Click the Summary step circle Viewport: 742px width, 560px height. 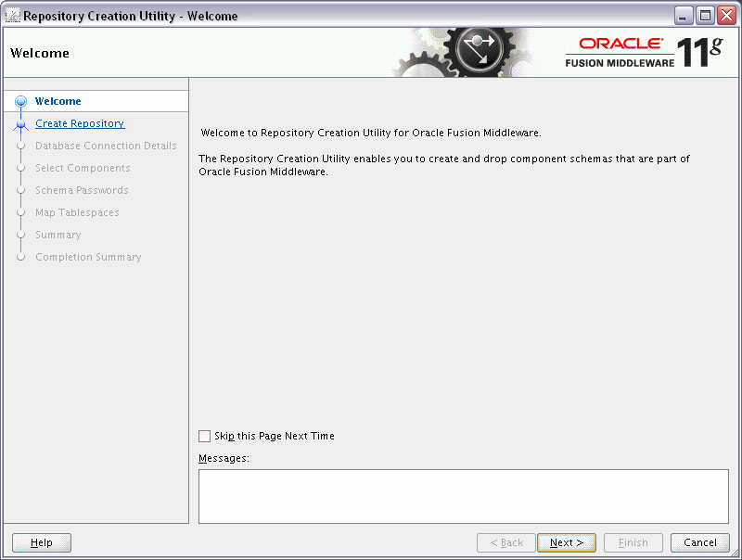point(20,235)
